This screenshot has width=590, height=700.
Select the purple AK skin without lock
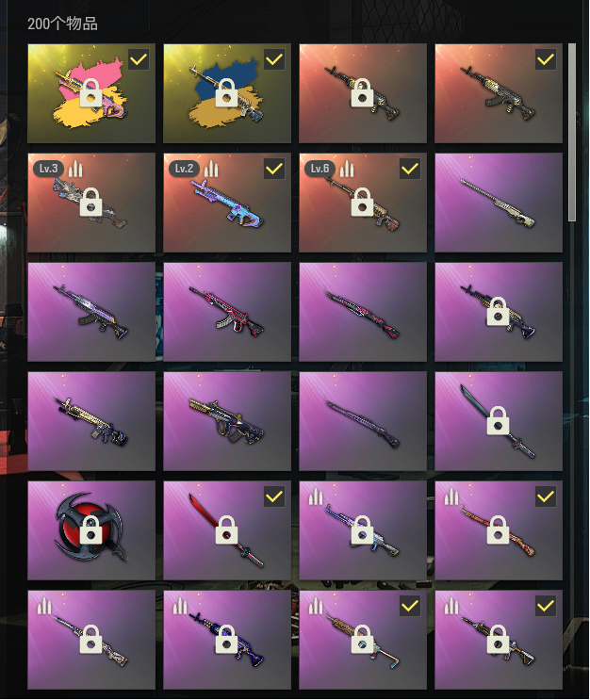pyautogui.click(x=91, y=312)
